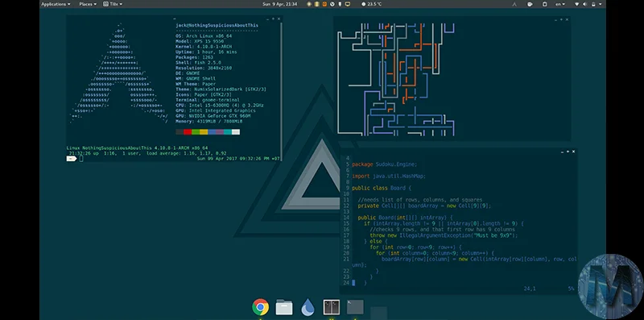This screenshot has height=320, width=644.
Task: Click the 'public class Board {' line
Action: pyautogui.click(x=382, y=188)
